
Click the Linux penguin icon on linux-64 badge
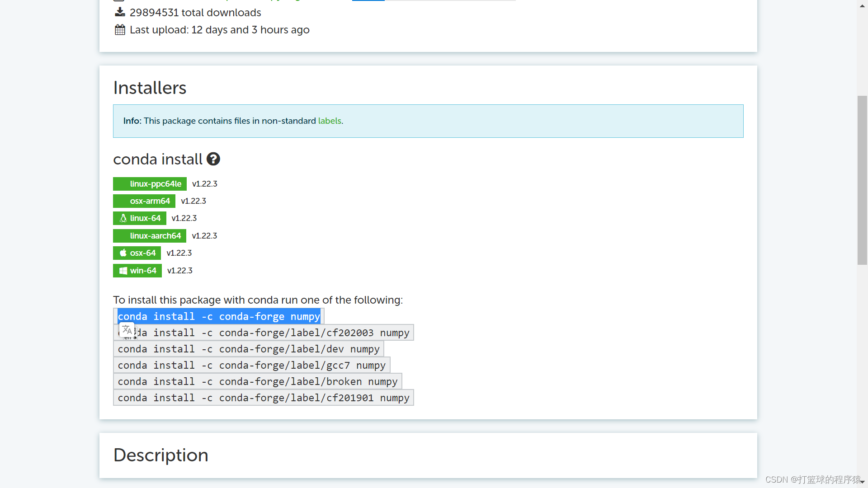pyautogui.click(x=123, y=218)
